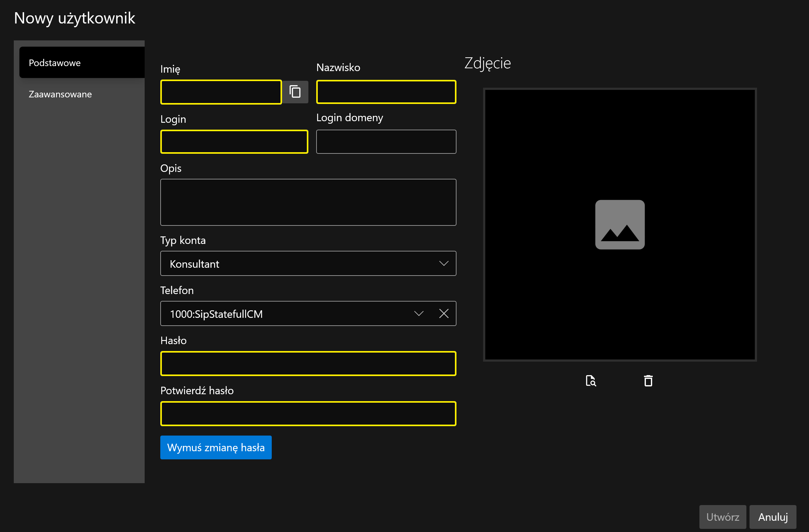Click into the Nazwisko field
Screen dimensions: 809x532
[386, 92]
